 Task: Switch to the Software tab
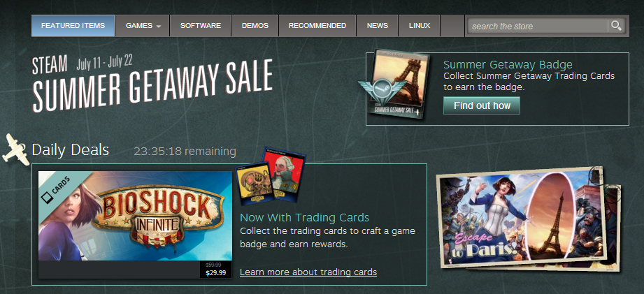[201, 25]
